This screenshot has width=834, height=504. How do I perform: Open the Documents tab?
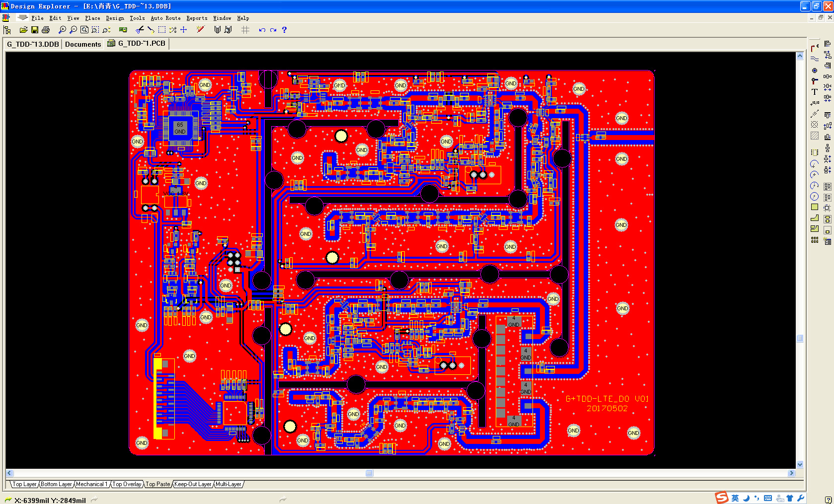pyautogui.click(x=83, y=44)
